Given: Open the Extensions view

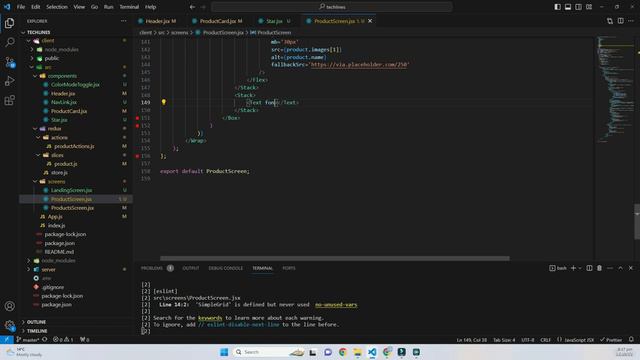Looking at the screenshot, I should pos(9,100).
